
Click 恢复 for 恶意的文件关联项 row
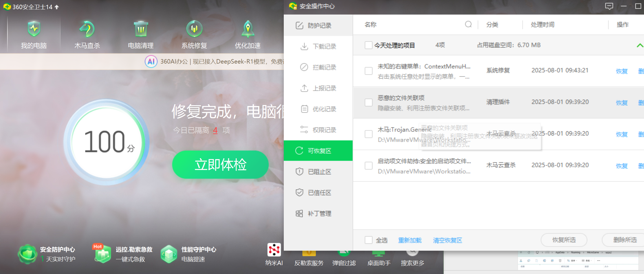622,103
